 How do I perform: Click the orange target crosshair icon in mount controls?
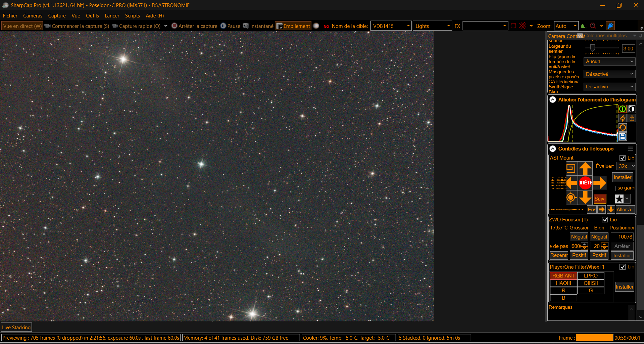click(571, 198)
